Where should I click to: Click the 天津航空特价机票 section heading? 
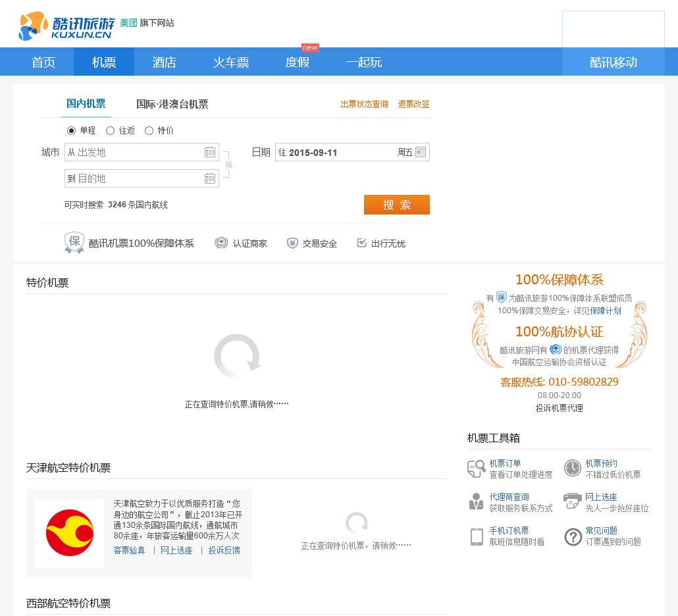[68, 468]
